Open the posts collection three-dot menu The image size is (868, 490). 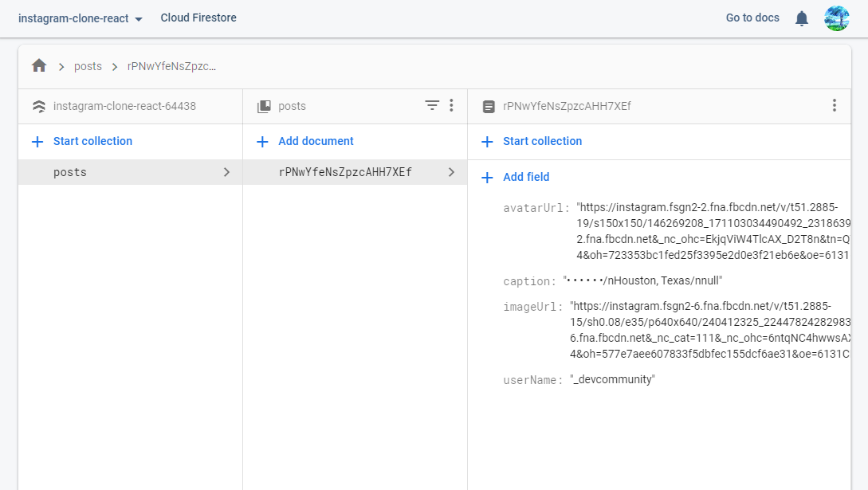pos(452,105)
